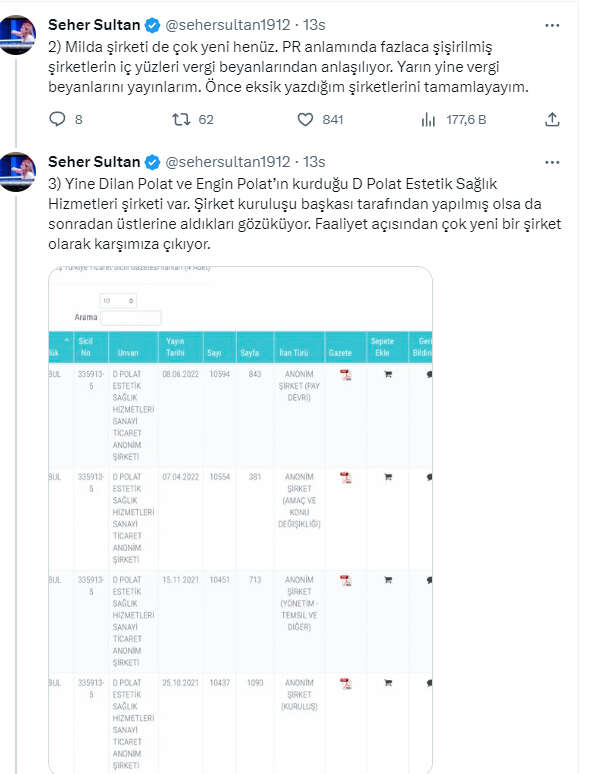Open more options on second tweet

coord(552,162)
